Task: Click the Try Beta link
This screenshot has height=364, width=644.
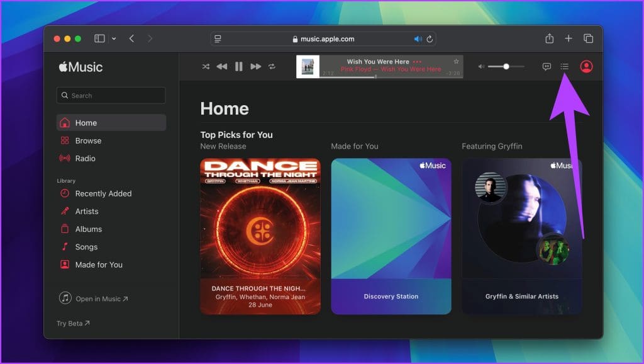Action: pos(72,323)
